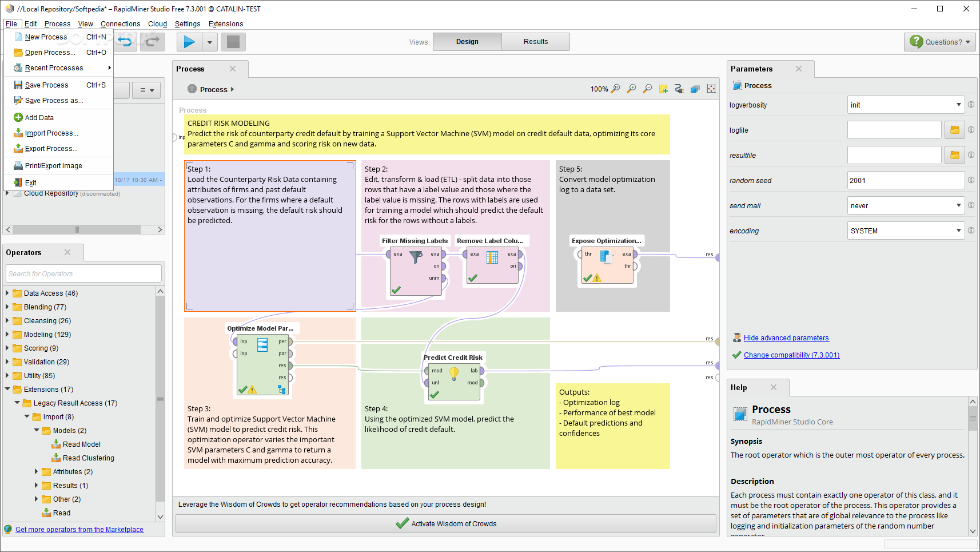The width and height of the screenshot is (980, 552).
Task: Click the auto-wire plug icon
Action: point(679,89)
